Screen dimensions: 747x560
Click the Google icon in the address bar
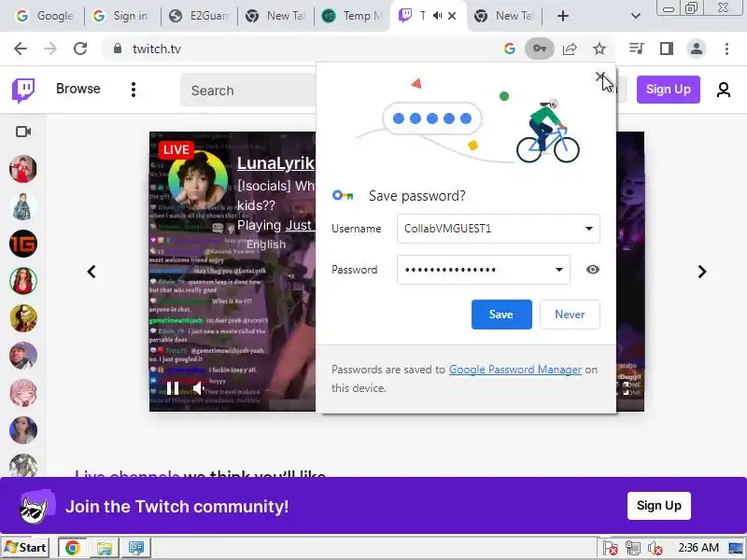tap(509, 49)
